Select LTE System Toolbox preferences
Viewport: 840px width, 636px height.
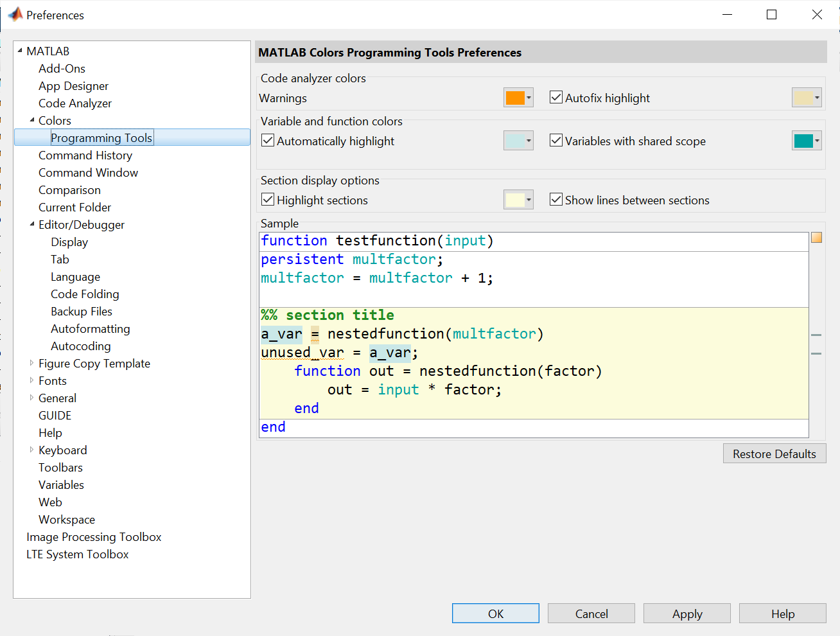click(77, 554)
